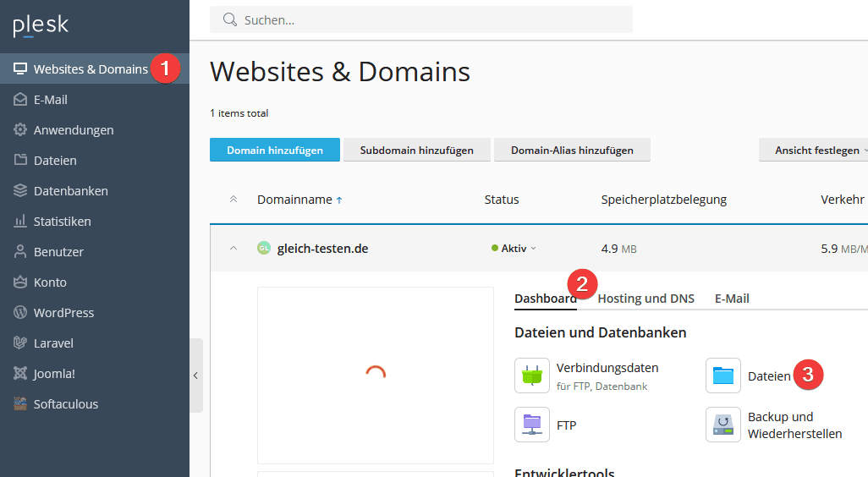Switch to Hosting und DNS tab
This screenshot has height=477, width=868.
646,299
